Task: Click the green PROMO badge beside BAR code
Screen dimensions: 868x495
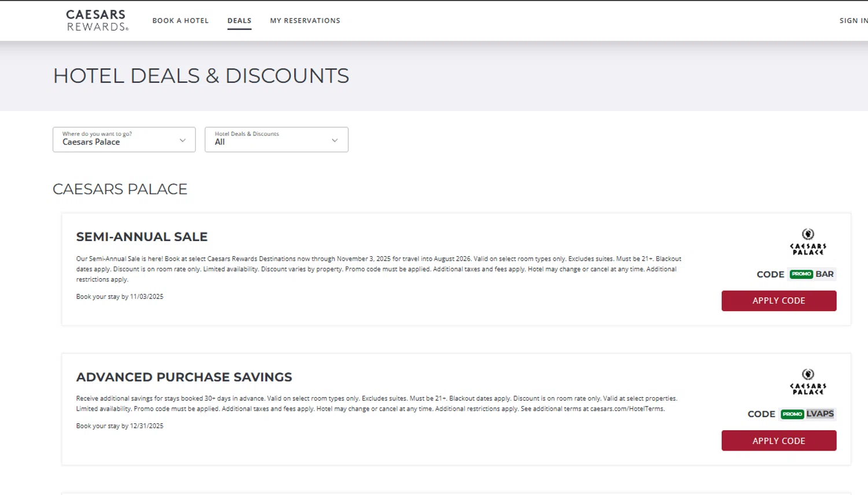Action: (801, 274)
